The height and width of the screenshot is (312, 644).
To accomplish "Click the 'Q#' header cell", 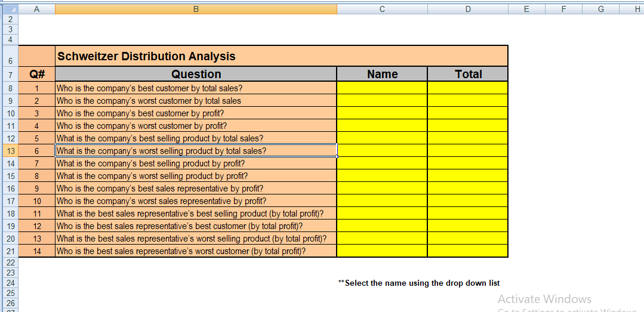I will pyautogui.click(x=36, y=74).
